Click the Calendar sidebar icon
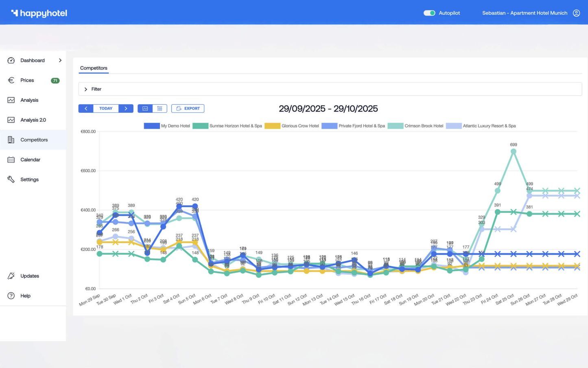Screen dimensions: 588x368 pos(11,160)
